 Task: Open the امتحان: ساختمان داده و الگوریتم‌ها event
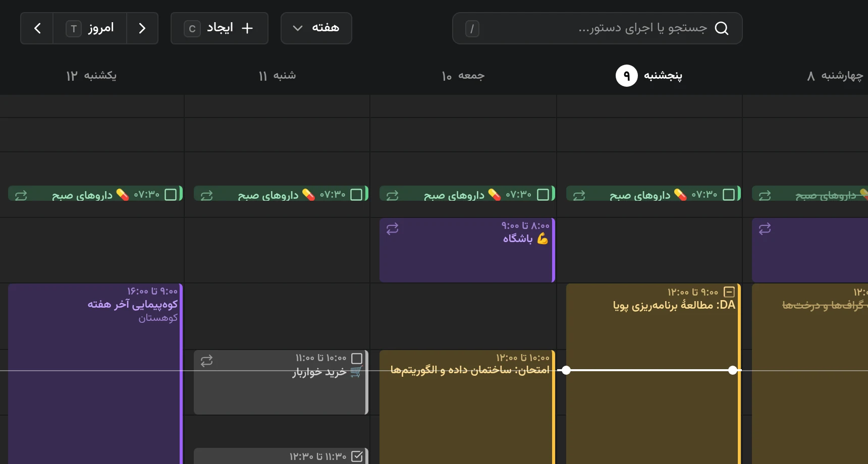coord(467,407)
